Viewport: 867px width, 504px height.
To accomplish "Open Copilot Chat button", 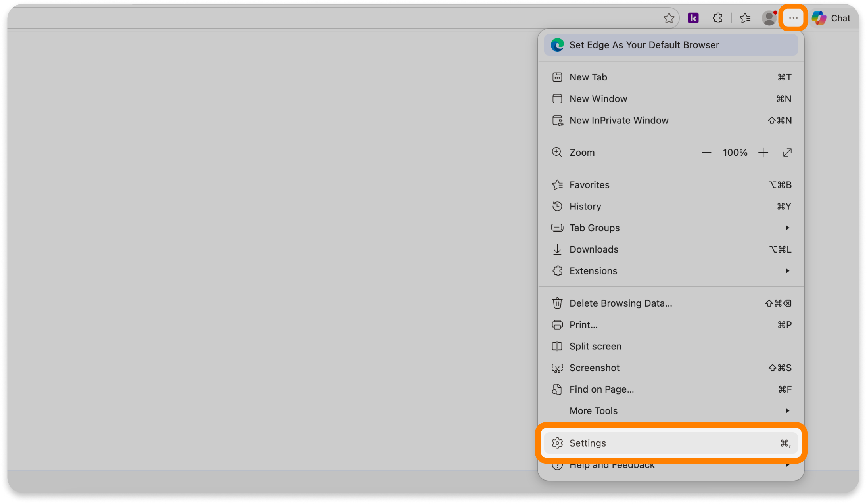I will [x=831, y=18].
